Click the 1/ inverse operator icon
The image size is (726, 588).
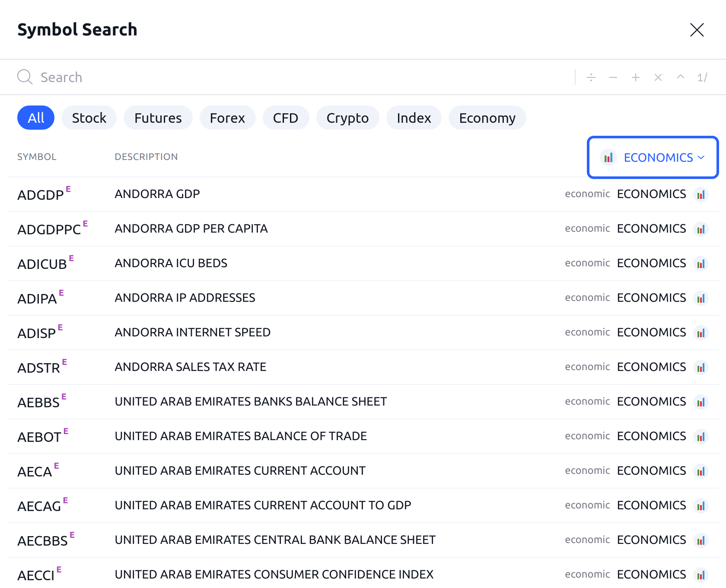pos(702,77)
